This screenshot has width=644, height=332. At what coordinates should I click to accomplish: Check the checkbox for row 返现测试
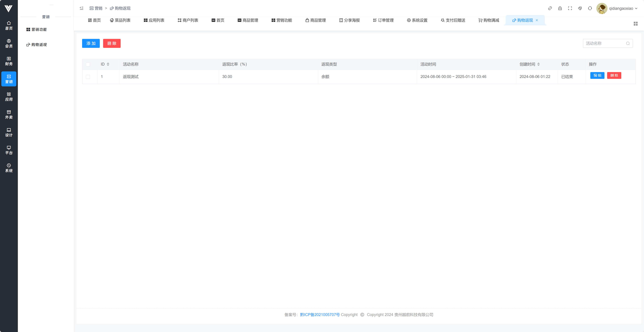tap(88, 77)
